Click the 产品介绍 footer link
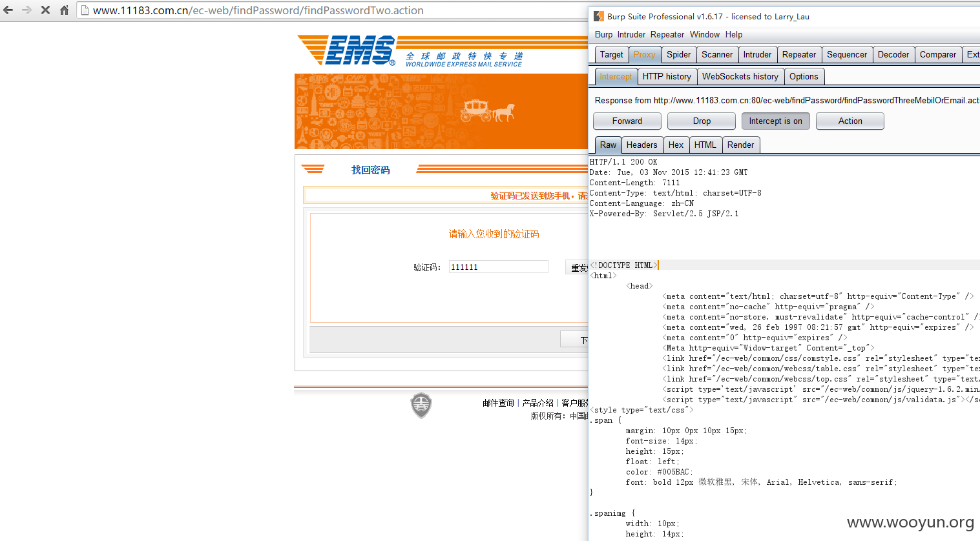Viewport: 980px width, 541px height. coord(538,403)
